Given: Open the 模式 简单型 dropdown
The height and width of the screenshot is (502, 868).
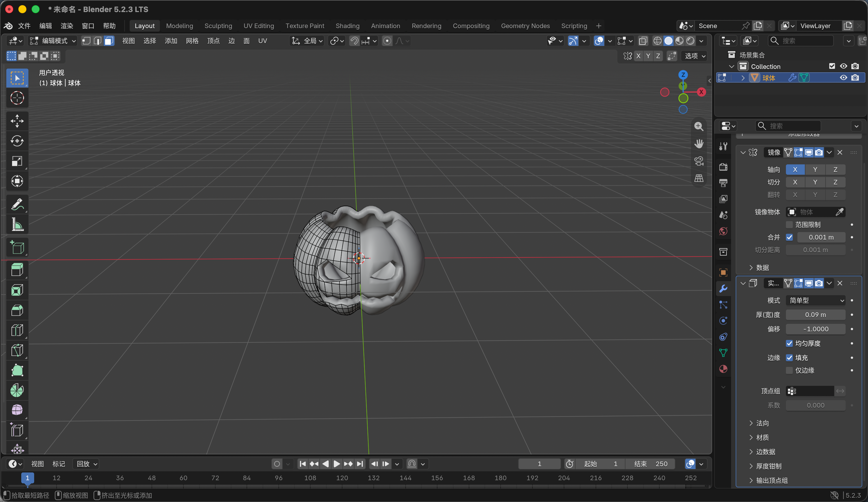Looking at the screenshot, I should point(815,300).
